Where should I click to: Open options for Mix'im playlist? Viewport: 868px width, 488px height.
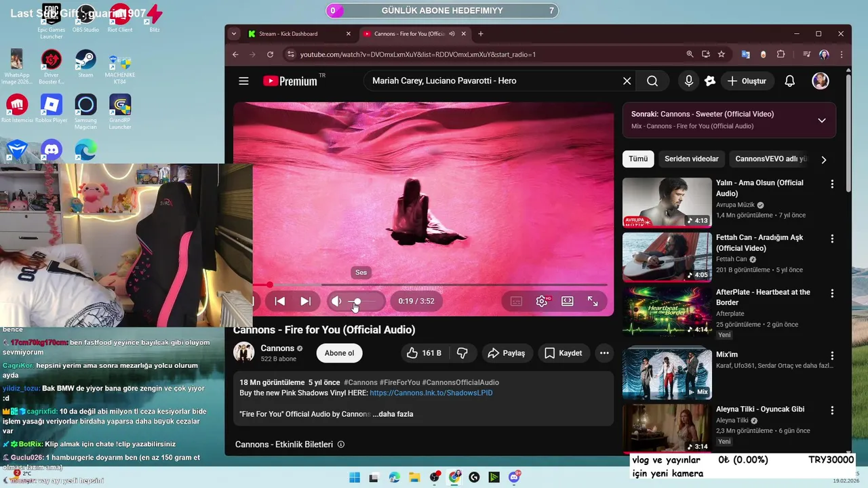pyautogui.click(x=832, y=356)
